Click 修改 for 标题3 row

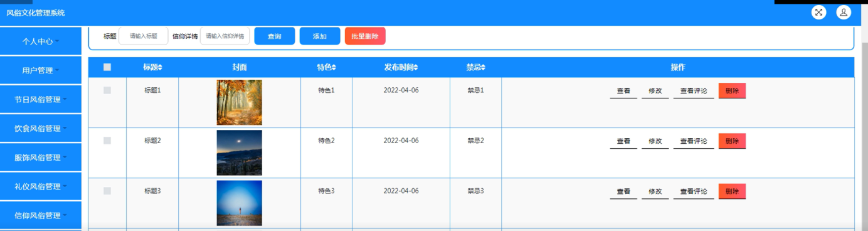click(655, 191)
